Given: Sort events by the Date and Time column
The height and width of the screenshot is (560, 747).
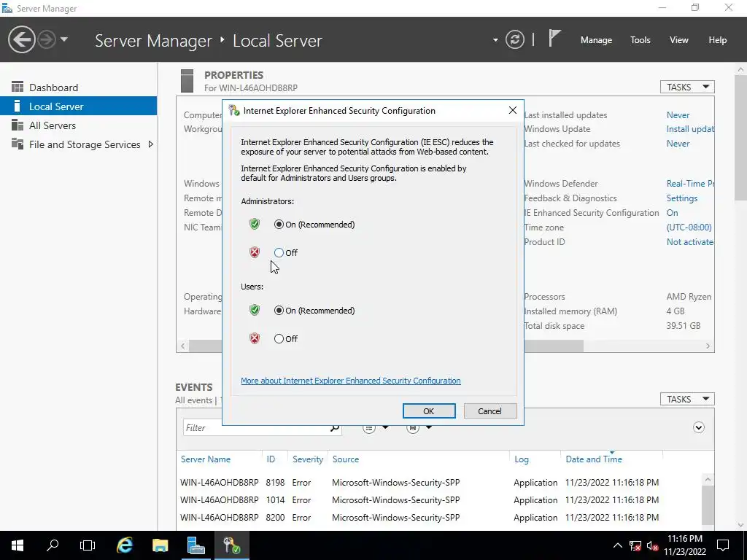Looking at the screenshot, I should (594, 459).
